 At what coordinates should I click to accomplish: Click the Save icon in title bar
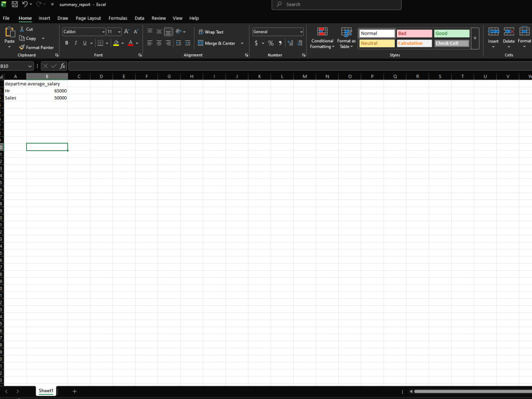(14, 4)
